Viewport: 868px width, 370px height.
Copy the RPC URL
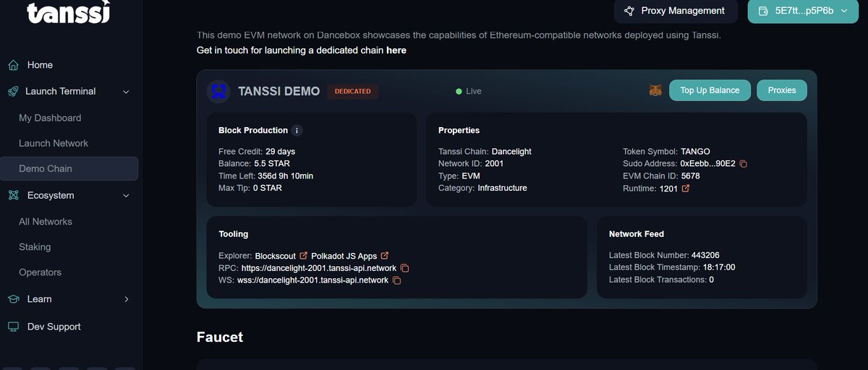click(404, 268)
